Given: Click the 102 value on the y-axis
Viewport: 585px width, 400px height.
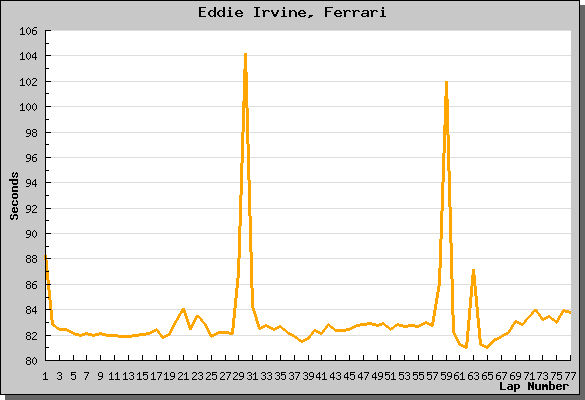Looking at the screenshot, I should click(x=29, y=82).
